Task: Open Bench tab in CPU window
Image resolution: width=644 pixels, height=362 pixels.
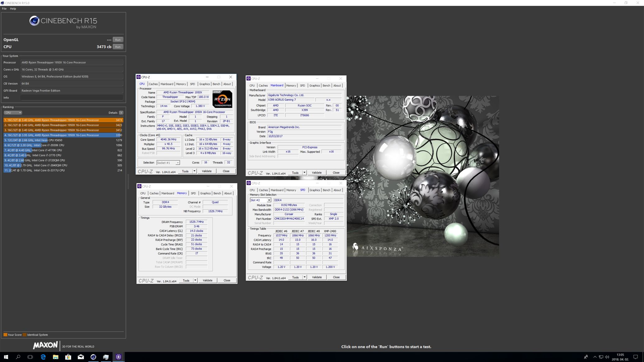Action: coord(216,84)
